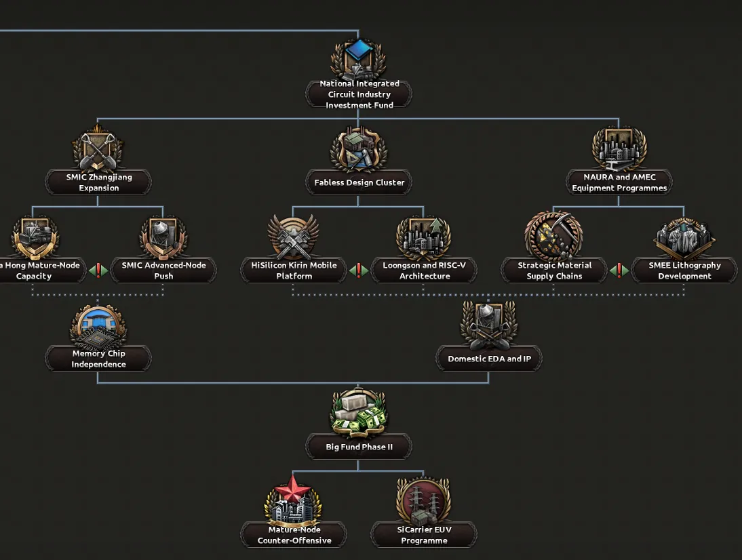The width and height of the screenshot is (742, 560).
Task: Click the NAURA and AMEC Equipment Programmes label
Action: 619,182
